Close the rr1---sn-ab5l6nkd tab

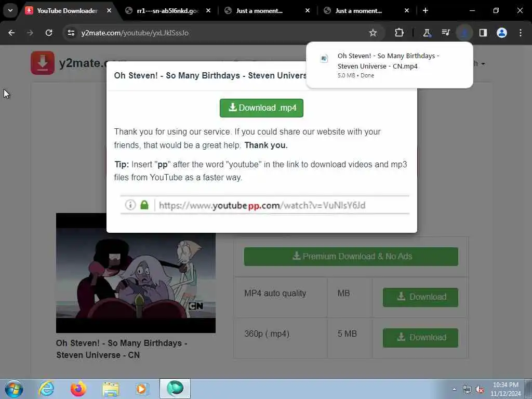208,10
